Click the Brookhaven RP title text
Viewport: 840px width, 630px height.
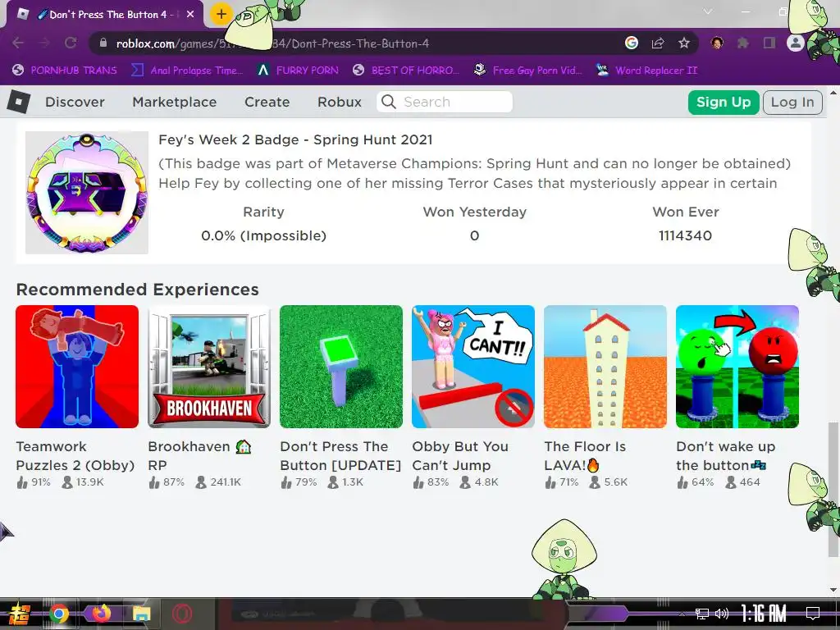tap(199, 456)
